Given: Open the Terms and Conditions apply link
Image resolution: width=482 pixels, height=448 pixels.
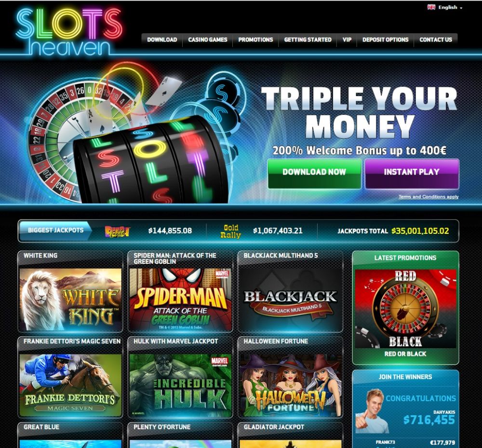Looking at the screenshot, I should [x=428, y=196].
